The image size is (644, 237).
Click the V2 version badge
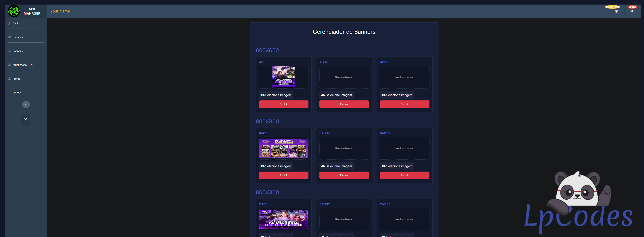click(26, 119)
